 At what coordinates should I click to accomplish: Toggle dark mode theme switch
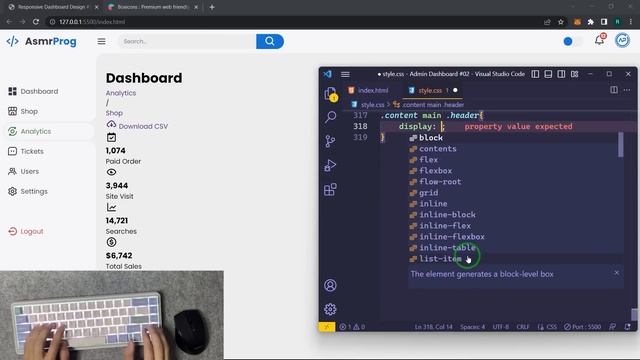click(x=572, y=41)
